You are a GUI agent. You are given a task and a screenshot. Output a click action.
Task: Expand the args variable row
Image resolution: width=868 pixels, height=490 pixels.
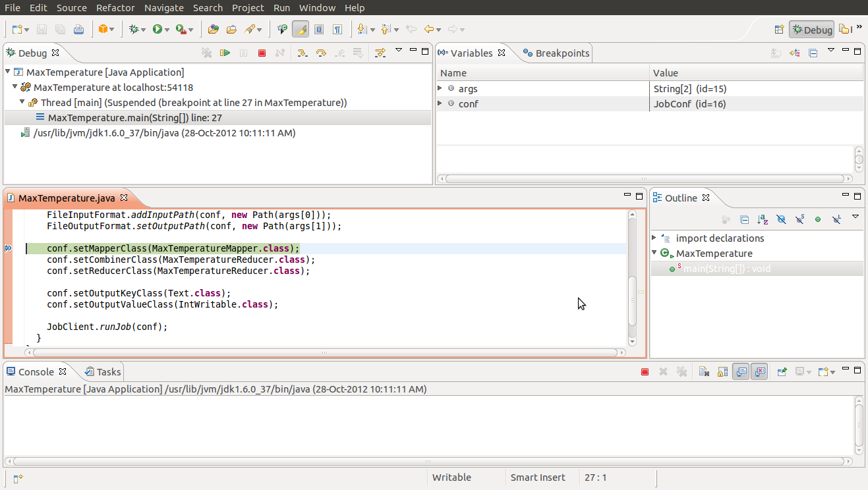[x=440, y=88]
